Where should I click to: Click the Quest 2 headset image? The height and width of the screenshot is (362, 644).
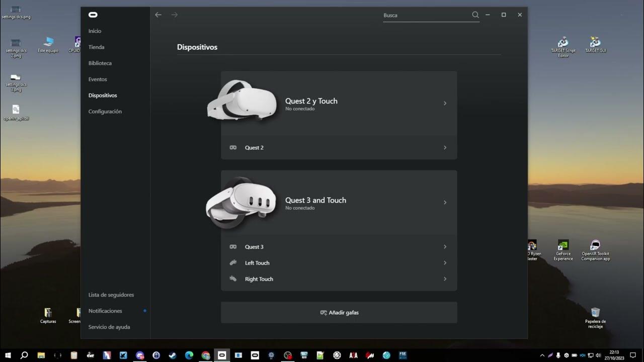[x=242, y=100]
